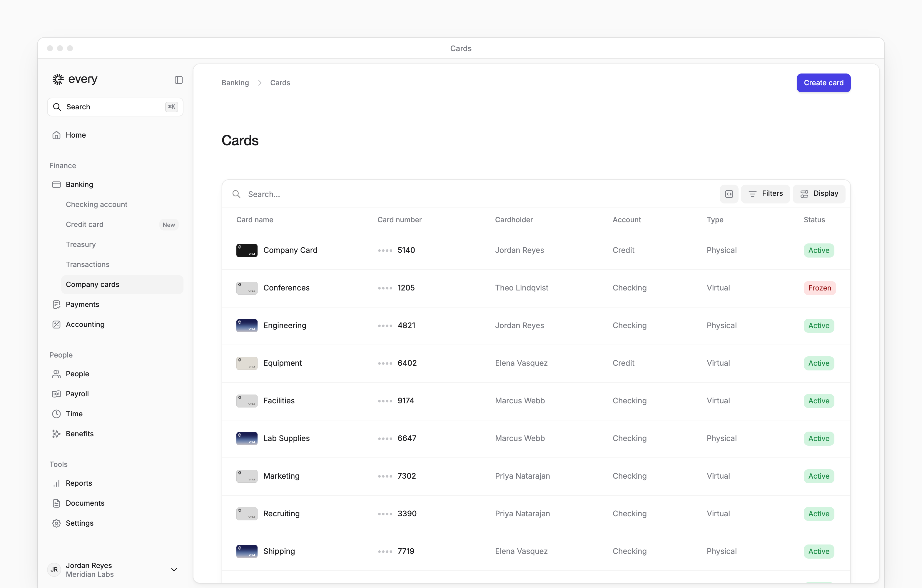
Task: Click cardholder Theo Lindqvist
Action: [x=522, y=288]
